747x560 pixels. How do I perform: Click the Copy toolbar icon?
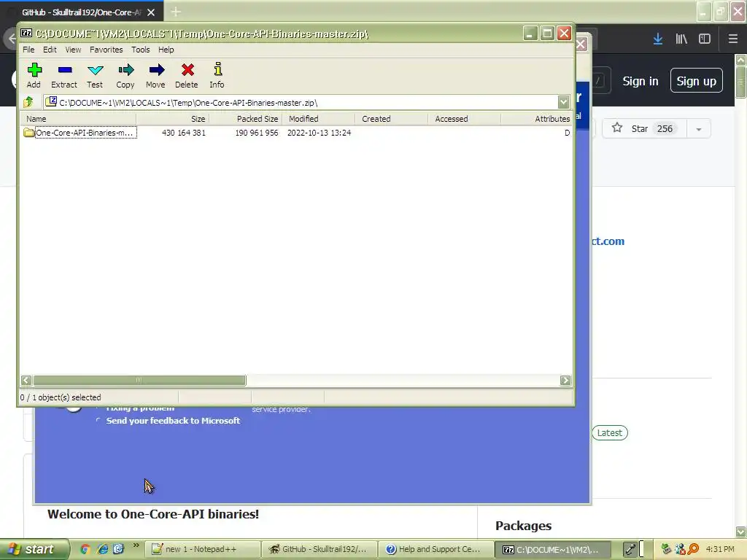pyautogui.click(x=125, y=75)
